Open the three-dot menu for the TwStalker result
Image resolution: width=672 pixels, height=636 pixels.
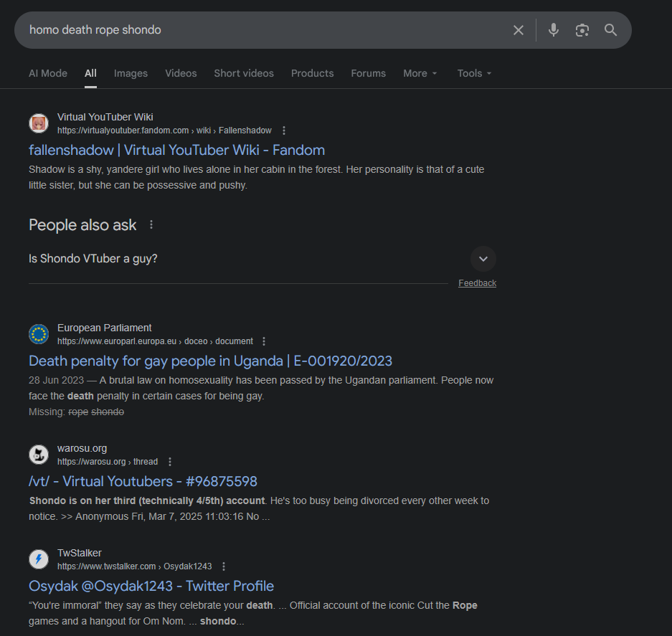(224, 566)
